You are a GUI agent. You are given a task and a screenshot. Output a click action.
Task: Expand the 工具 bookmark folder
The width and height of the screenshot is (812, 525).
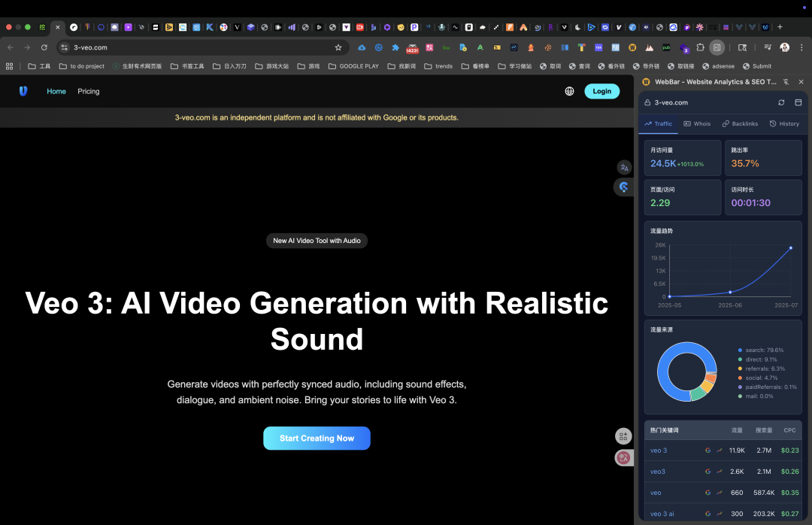point(39,66)
